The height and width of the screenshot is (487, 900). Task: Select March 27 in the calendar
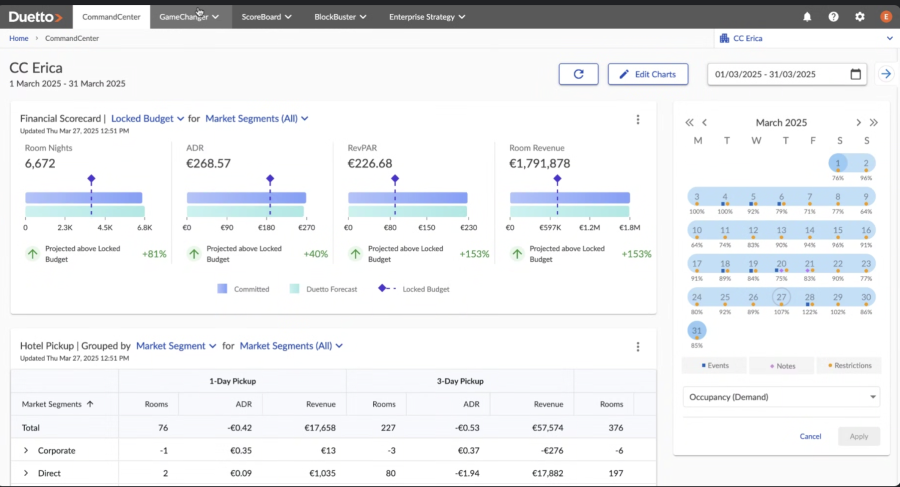781,297
